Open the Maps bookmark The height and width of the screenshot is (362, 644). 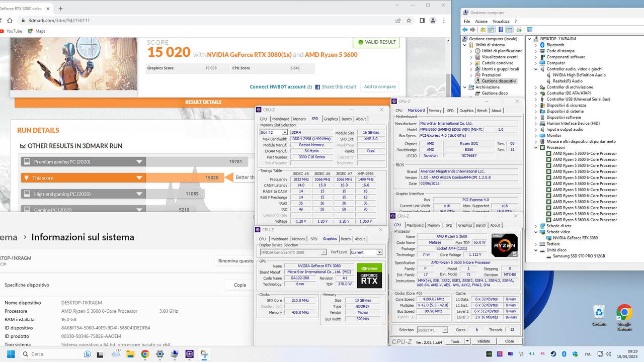[37, 31]
